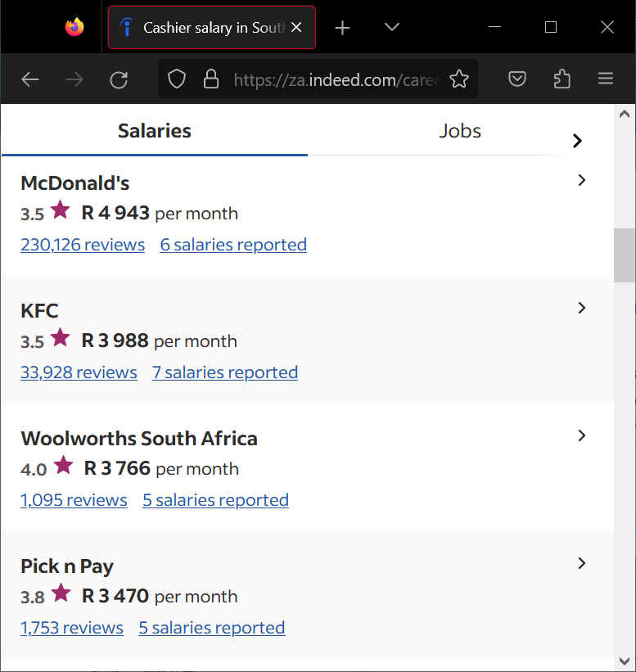Click the Woolworths South Africa heading

tap(139, 439)
